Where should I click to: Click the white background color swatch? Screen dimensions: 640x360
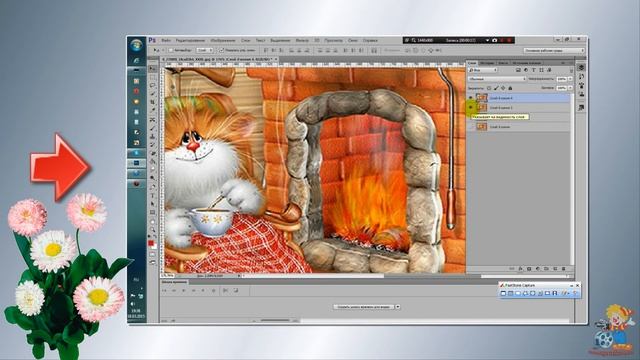point(154,247)
